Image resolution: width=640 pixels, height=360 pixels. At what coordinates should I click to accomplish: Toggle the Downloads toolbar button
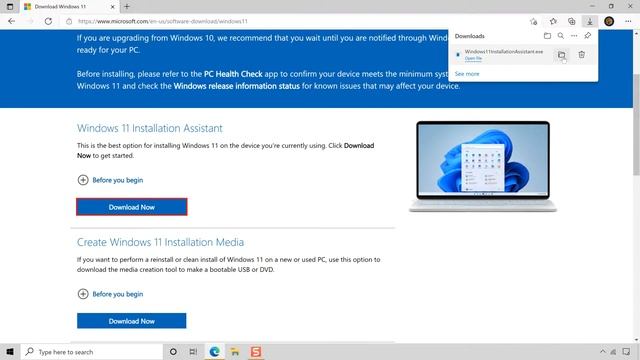590,21
